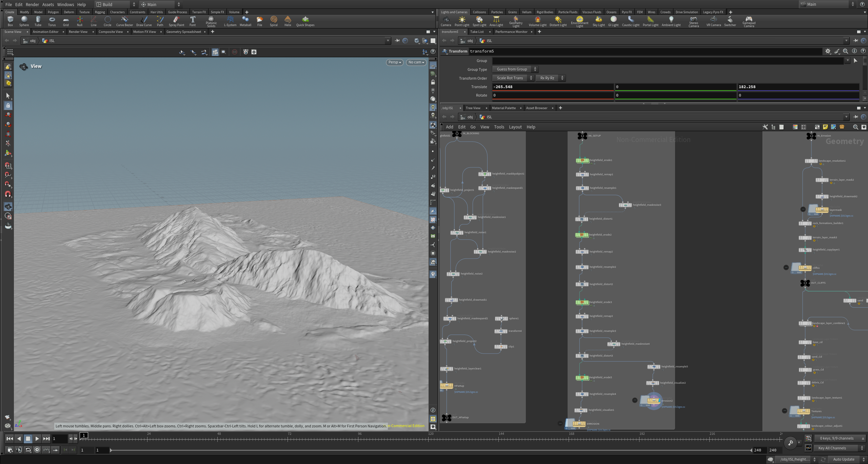Select the heightfield_masknoise3 node
The image size is (868, 464).
pos(625,205)
